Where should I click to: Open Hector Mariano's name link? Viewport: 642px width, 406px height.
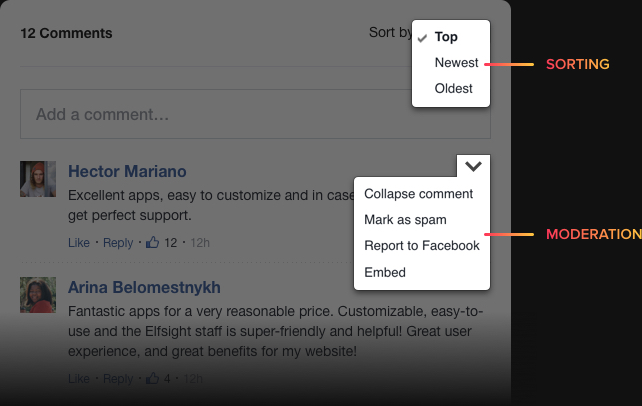pos(127,172)
